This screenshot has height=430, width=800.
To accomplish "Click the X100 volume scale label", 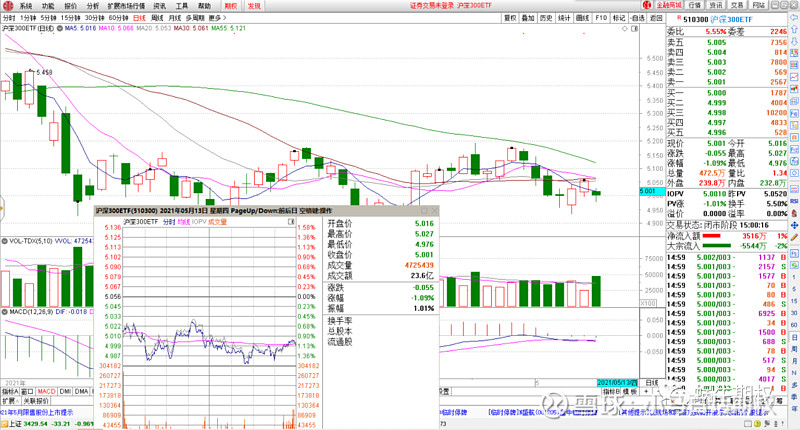I will 648,303.
